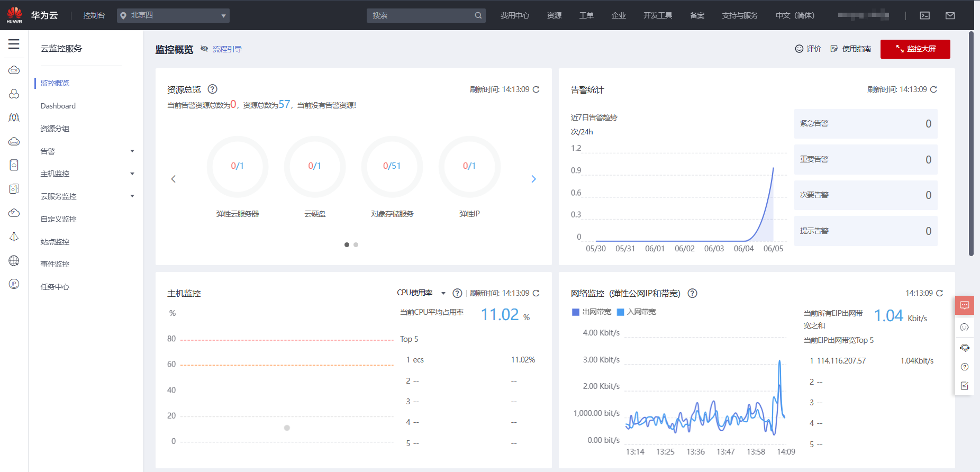Show next resource overview page arrow
The width and height of the screenshot is (980, 472).
(533, 179)
